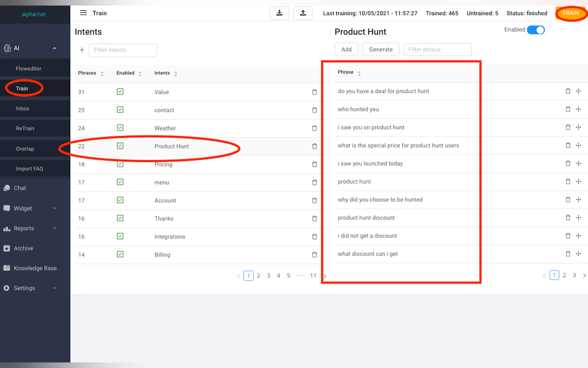Open the hamburger menu next to Train
This screenshot has height=368, width=588.
coord(83,13)
